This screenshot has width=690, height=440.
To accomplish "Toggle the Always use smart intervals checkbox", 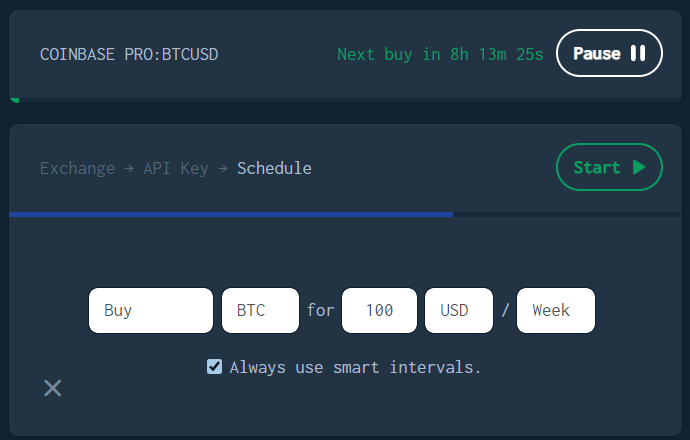I will 214,367.
